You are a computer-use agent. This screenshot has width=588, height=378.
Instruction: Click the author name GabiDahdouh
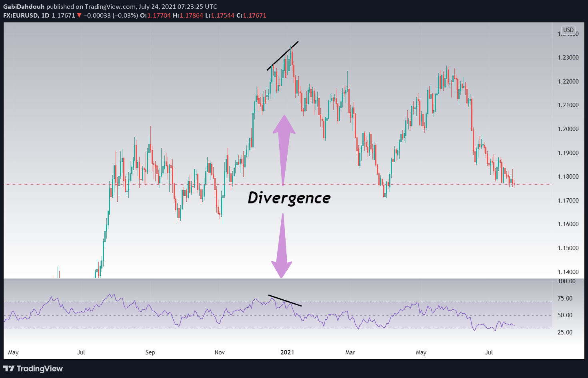24,7
